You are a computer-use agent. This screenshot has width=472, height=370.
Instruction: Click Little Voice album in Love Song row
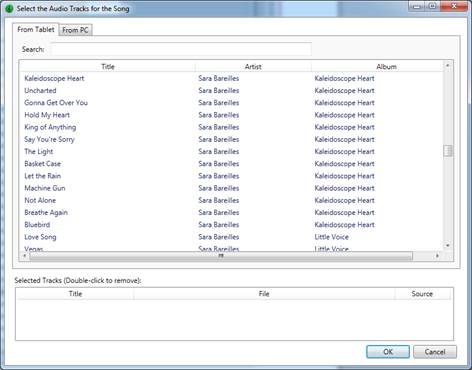(x=332, y=237)
